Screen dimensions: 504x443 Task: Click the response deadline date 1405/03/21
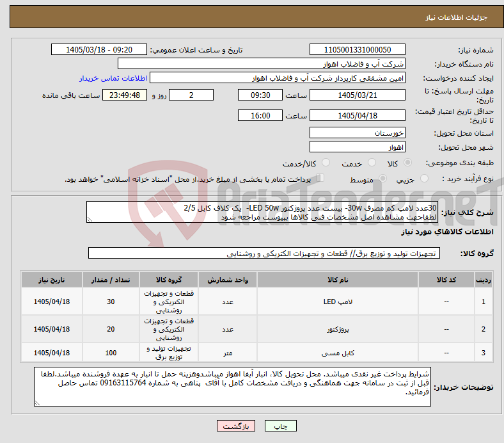pyautogui.click(x=357, y=95)
